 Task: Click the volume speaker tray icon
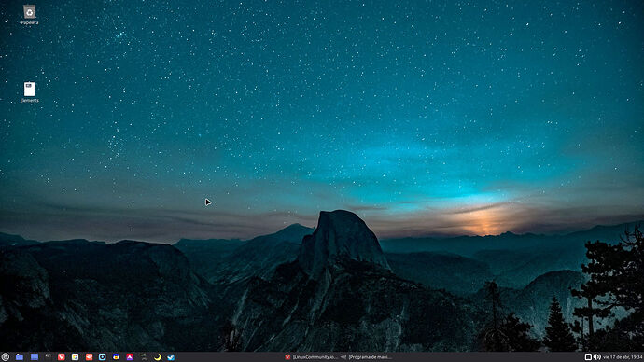click(x=596, y=357)
